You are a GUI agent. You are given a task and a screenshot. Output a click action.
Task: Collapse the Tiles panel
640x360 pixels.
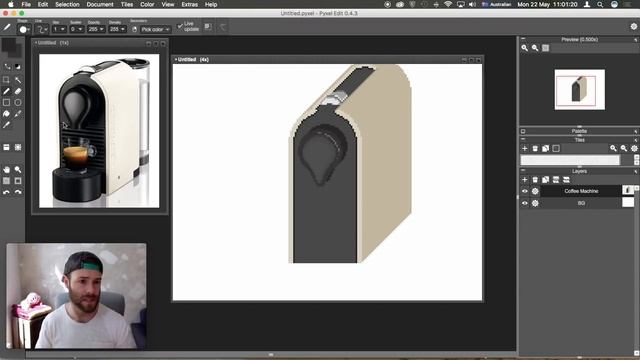523,139
